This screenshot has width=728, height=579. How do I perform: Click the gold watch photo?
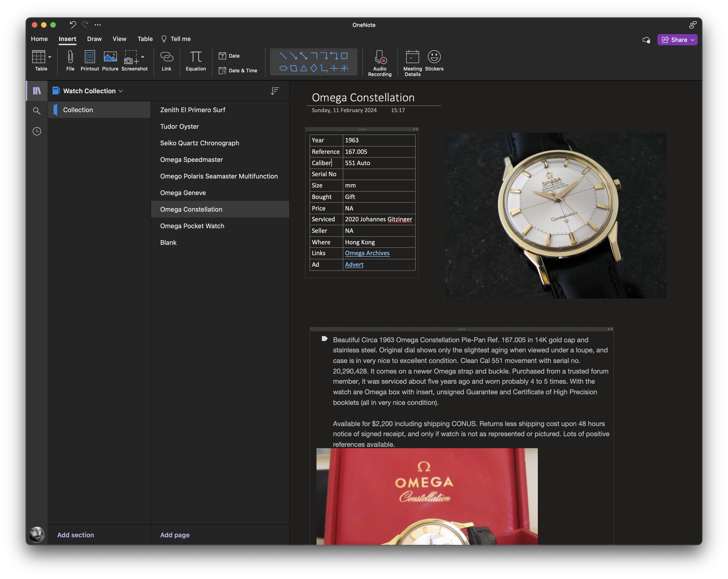tap(556, 215)
